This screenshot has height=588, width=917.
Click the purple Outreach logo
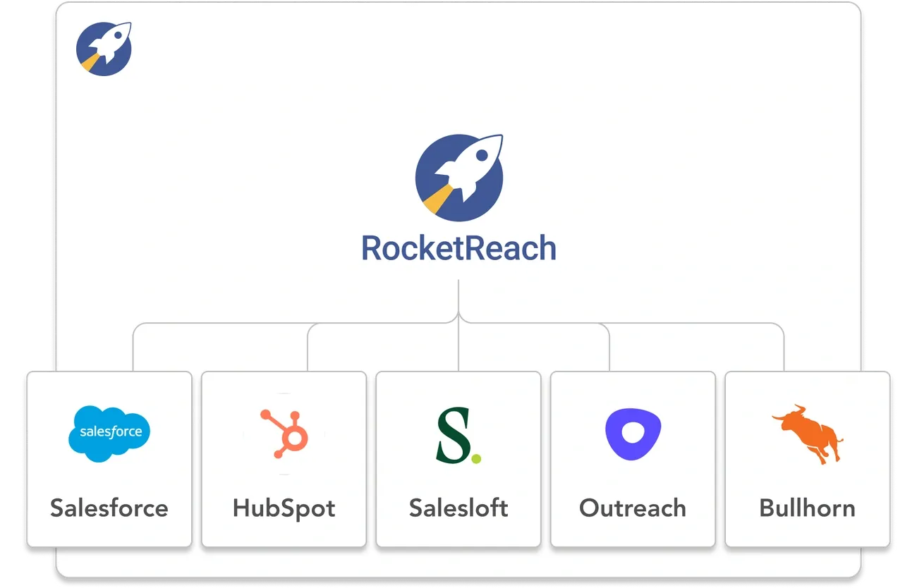pos(633,434)
